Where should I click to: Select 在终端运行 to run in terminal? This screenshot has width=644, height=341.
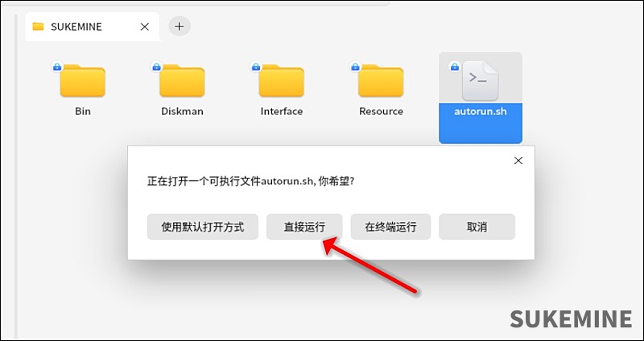[x=390, y=227]
